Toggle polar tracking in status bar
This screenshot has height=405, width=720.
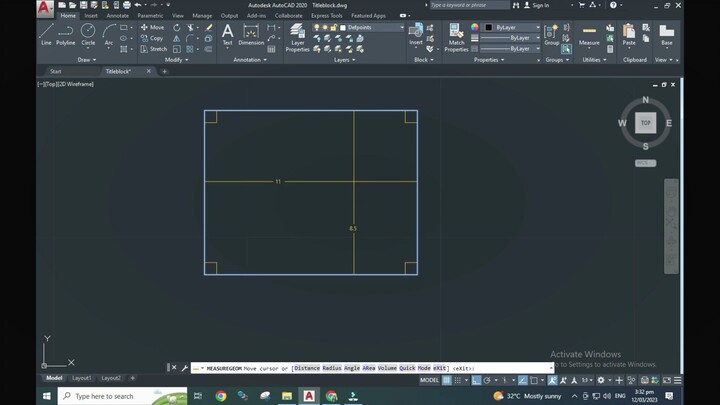pos(487,380)
